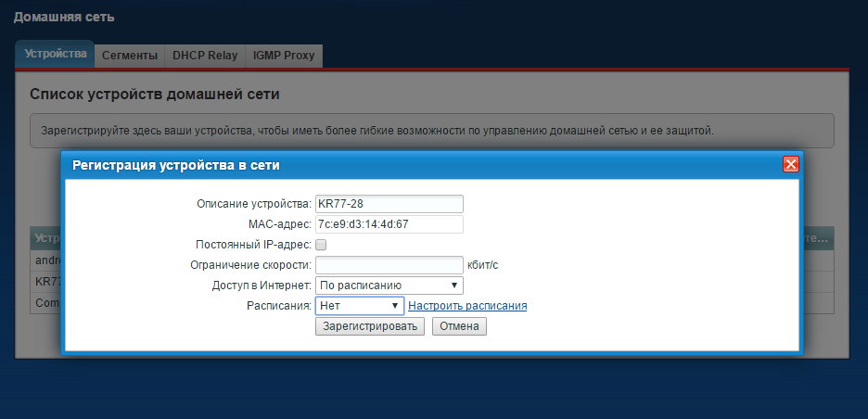The width and height of the screenshot is (868, 419).
Task: Follow the Настроить расписания link
Action: (467, 306)
